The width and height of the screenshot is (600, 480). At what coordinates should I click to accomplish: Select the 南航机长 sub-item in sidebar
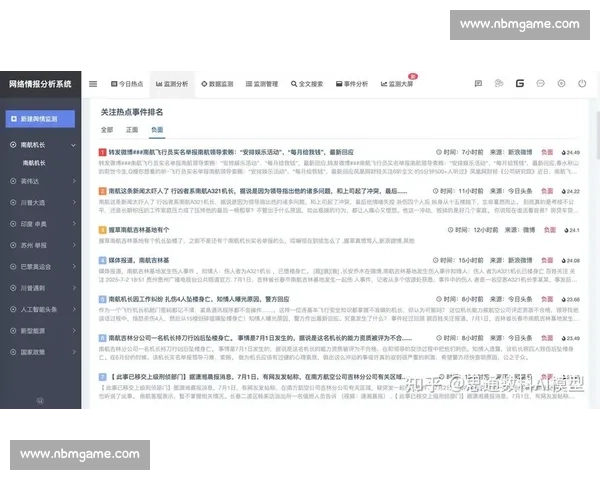point(34,163)
